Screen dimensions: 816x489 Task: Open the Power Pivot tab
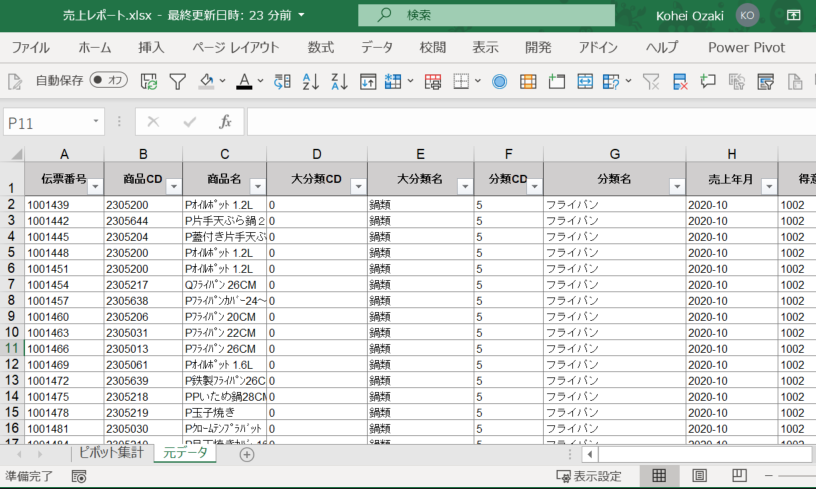tap(746, 47)
